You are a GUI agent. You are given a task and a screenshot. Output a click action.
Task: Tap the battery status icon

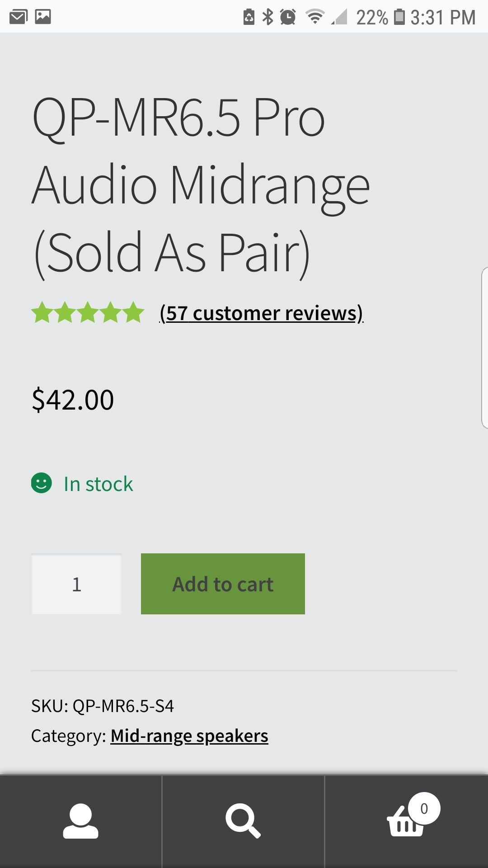tap(399, 17)
